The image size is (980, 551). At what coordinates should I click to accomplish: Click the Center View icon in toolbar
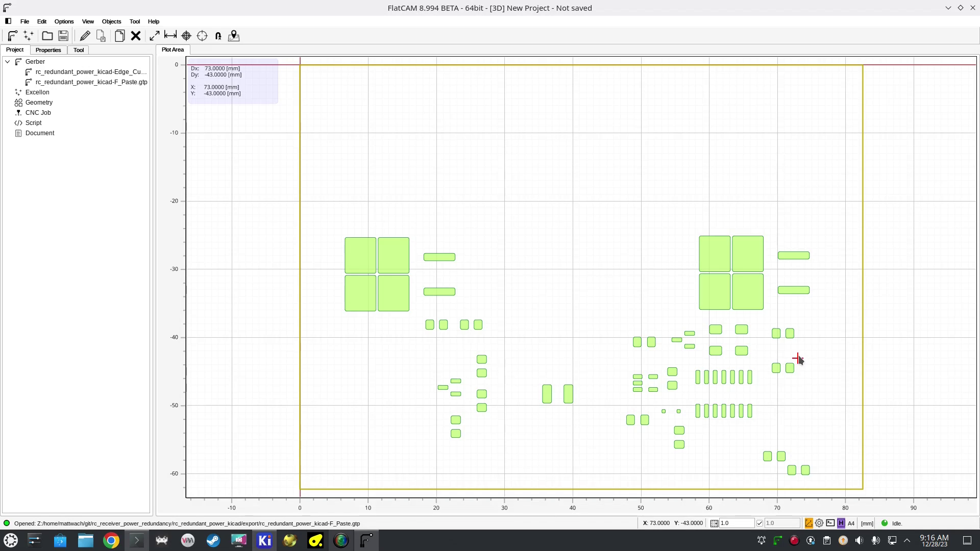pos(202,36)
